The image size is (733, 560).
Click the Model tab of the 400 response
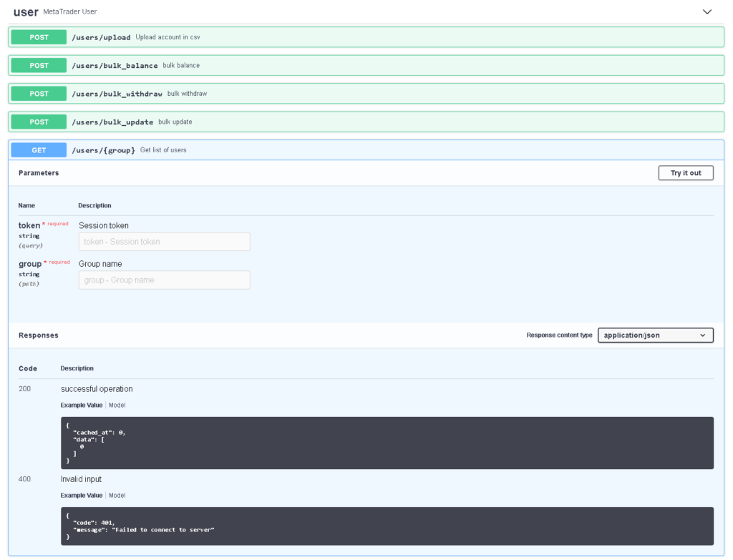pos(117,495)
